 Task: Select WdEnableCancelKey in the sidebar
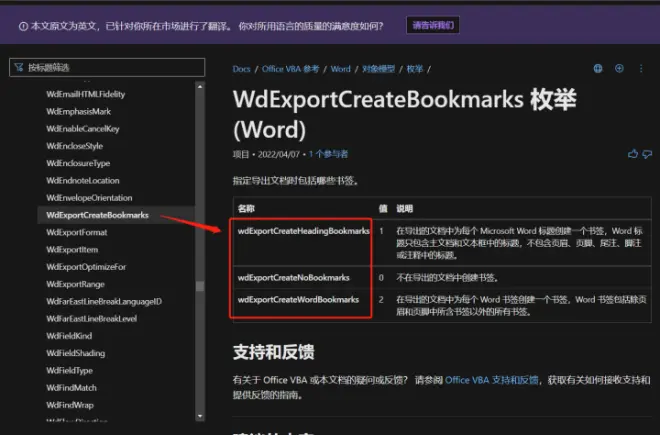click(83, 129)
